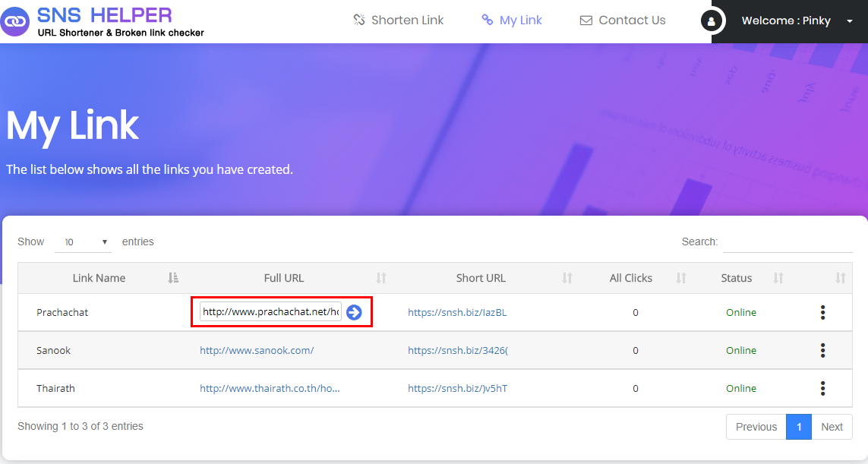This screenshot has width=868, height=464.
Task: Sort by All Clicks using its sort arrows
Action: tap(681, 278)
